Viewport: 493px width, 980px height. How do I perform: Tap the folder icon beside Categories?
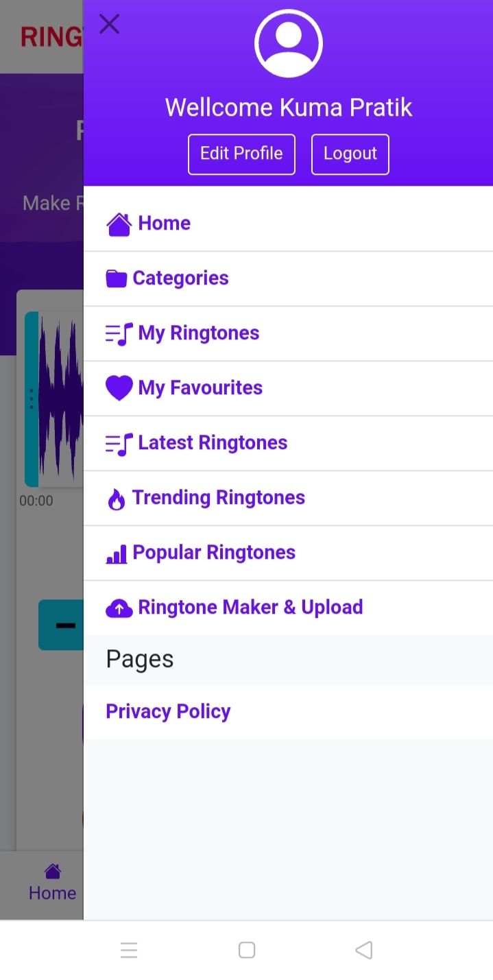pyautogui.click(x=116, y=278)
